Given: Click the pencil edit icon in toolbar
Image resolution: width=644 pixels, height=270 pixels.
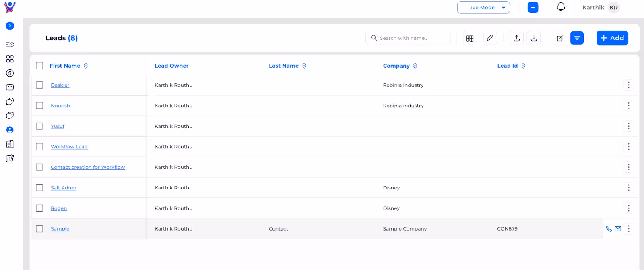Looking at the screenshot, I should point(490,38).
